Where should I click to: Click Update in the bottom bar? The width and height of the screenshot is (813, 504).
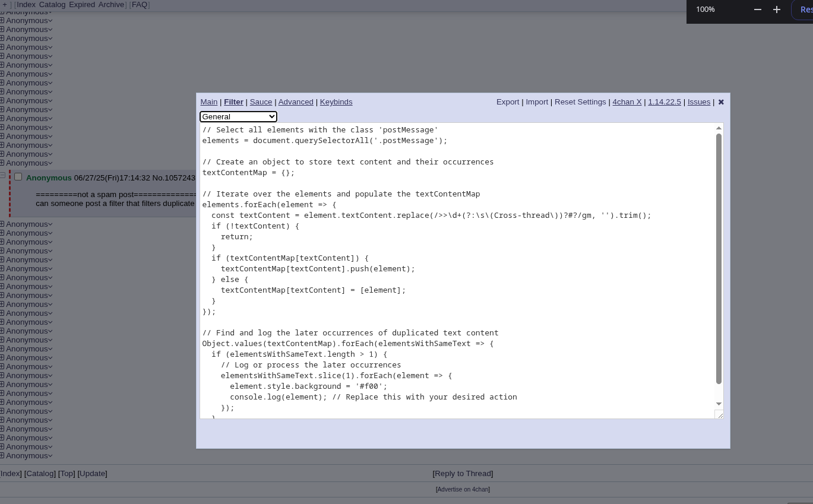tap(93, 474)
